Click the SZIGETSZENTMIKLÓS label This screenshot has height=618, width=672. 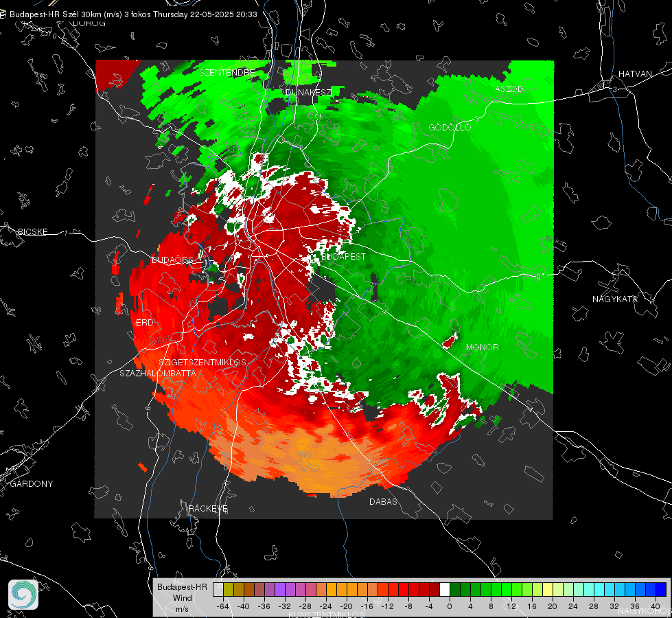(x=202, y=362)
